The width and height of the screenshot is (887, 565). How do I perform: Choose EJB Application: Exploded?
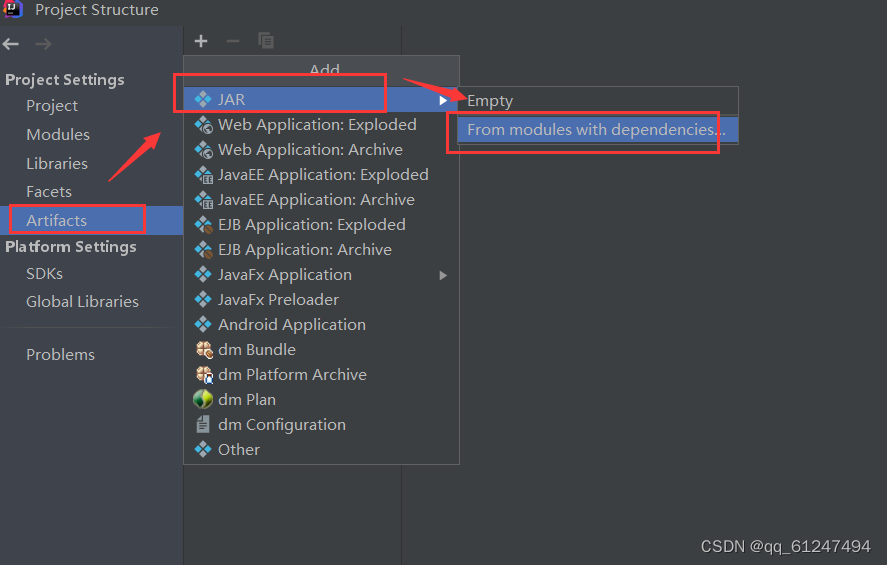coord(321,225)
